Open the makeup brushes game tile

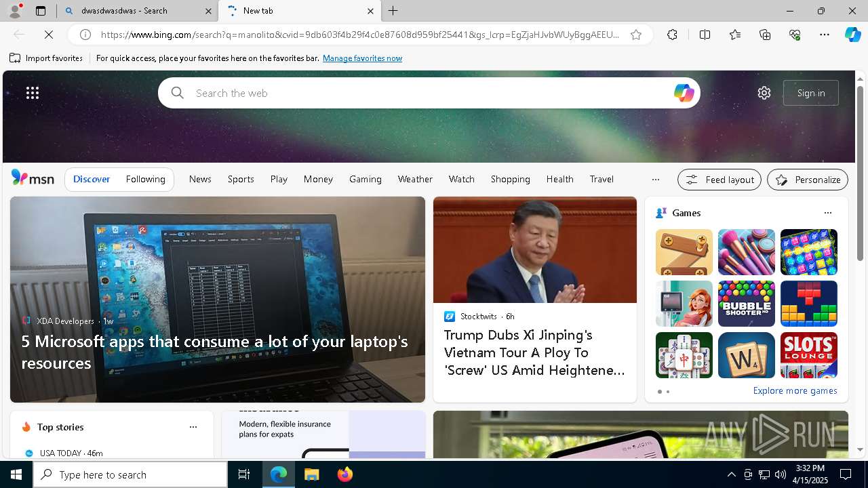pos(747,252)
